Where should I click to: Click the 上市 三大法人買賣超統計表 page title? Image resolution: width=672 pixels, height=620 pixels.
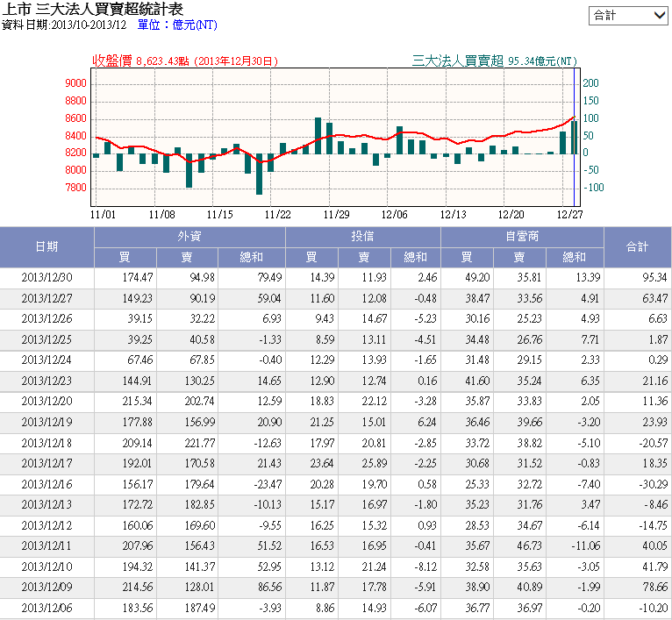click(93, 9)
